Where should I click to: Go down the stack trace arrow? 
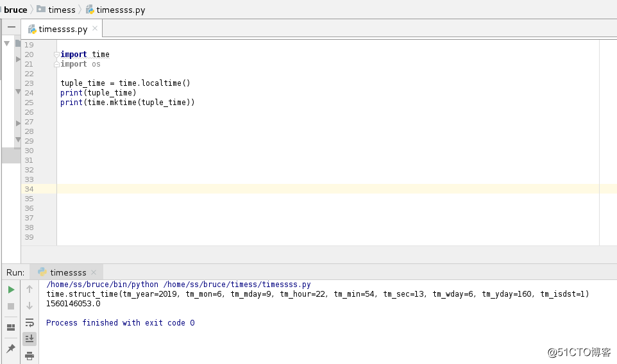pyautogui.click(x=30, y=306)
